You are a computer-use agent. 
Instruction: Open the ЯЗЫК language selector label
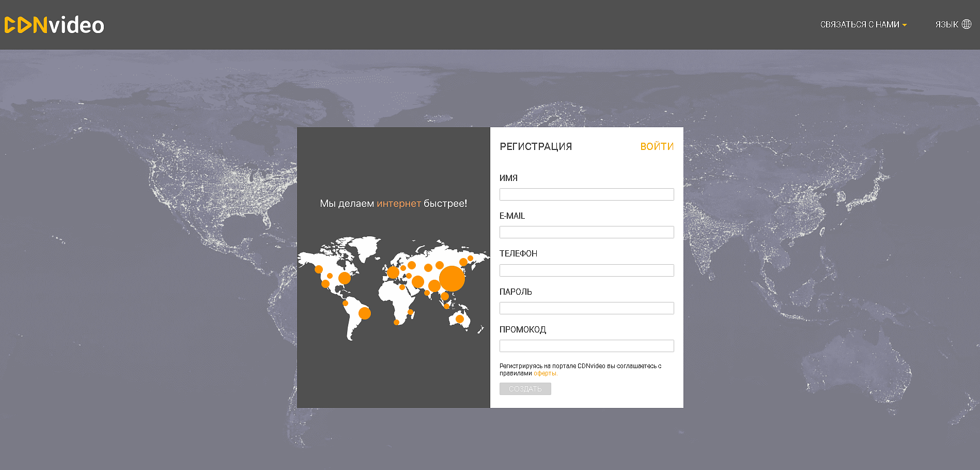(946, 24)
